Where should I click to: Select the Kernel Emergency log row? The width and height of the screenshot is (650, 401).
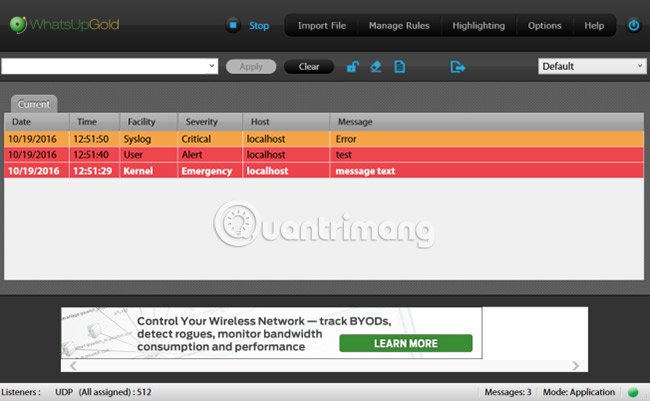click(324, 171)
